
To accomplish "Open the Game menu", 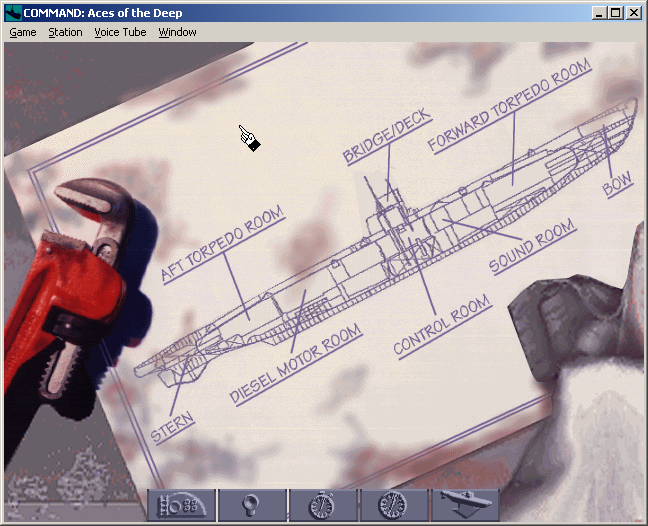I will [x=23, y=32].
